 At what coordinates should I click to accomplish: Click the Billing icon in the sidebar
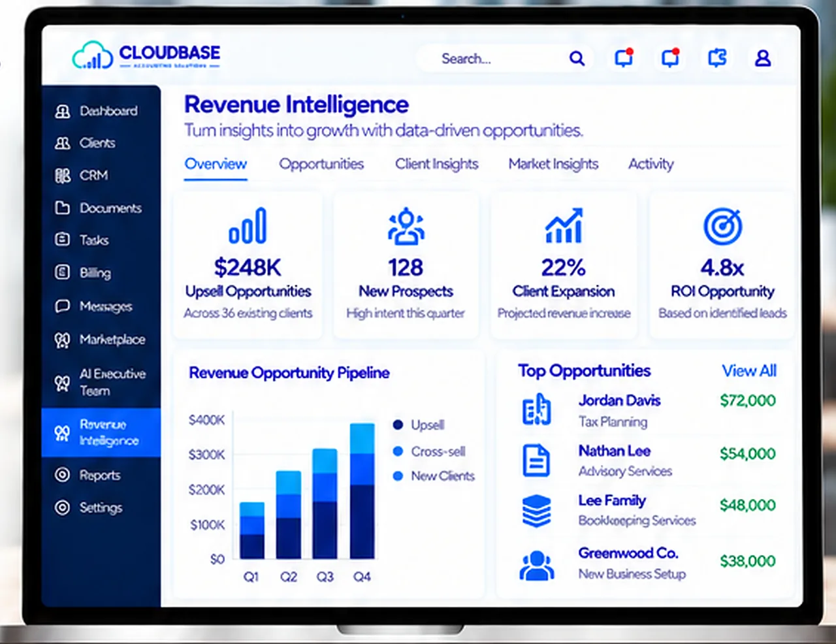point(63,272)
